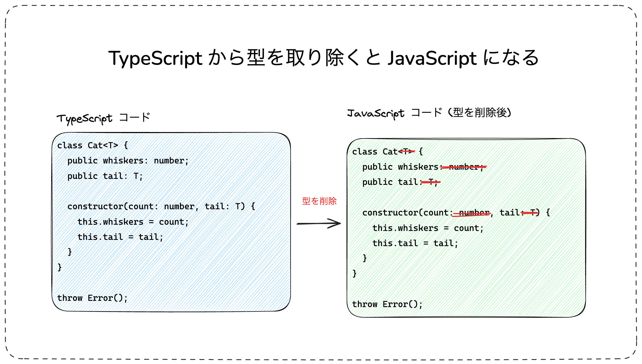Click 'this.whiskers = count;' in the blue box
Viewport: 642px width, 364px height.
pyautogui.click(x=133, y=222)
